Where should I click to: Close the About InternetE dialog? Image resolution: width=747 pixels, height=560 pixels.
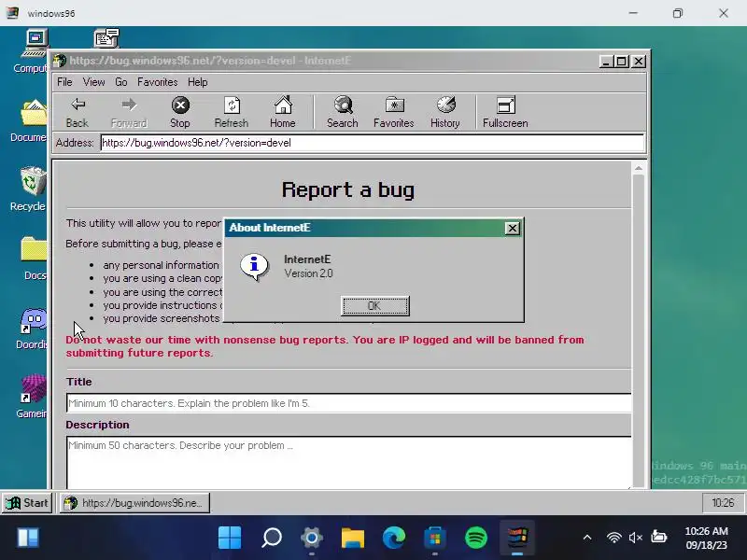coord(512,229)
